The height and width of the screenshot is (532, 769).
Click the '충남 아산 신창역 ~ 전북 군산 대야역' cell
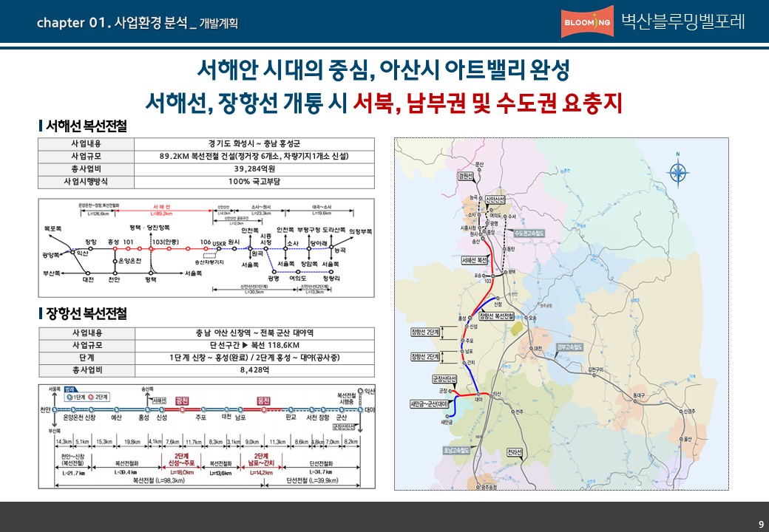tap(254, 333)
